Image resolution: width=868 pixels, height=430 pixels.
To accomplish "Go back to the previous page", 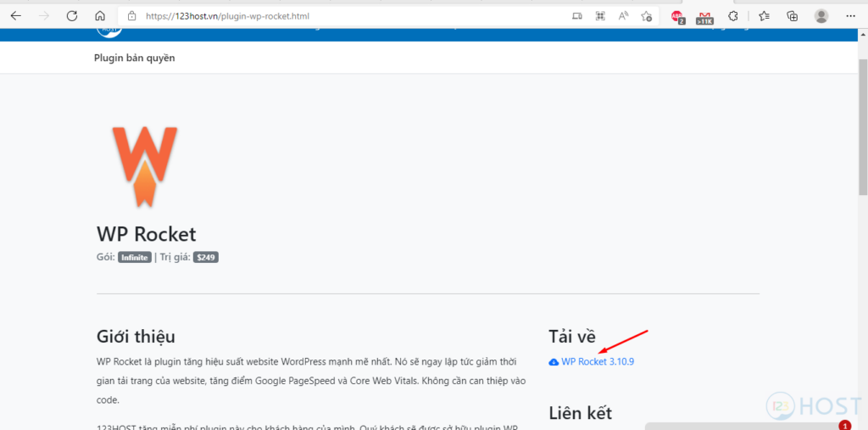I will 15,16.
